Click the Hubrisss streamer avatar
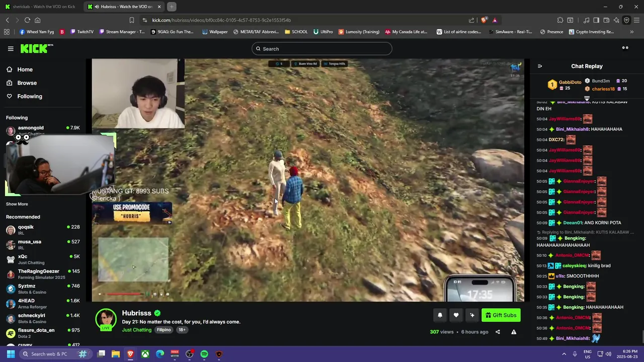Screen dimensions: 644x362 pos(106,320)
